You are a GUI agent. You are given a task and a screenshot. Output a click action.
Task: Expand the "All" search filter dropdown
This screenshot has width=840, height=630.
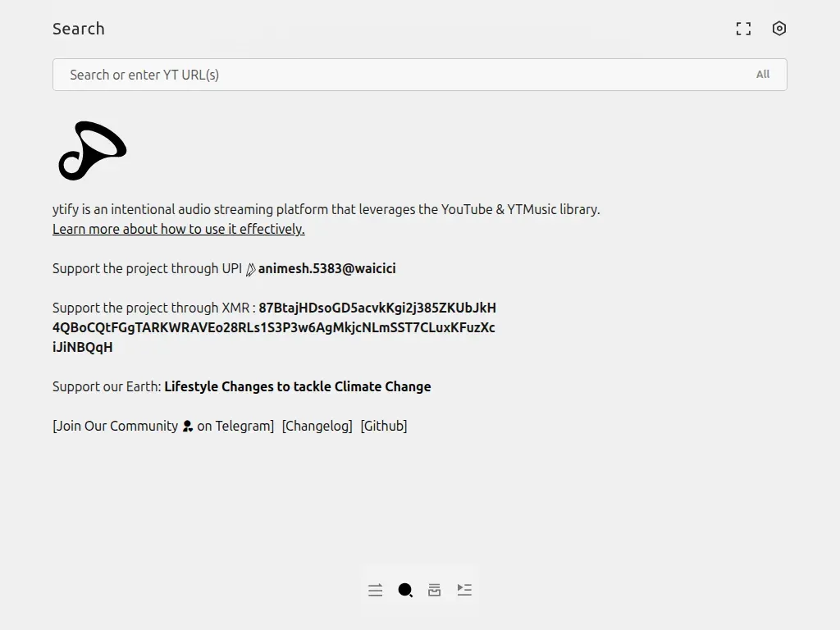pyautogui.click(x=763, y=75)
